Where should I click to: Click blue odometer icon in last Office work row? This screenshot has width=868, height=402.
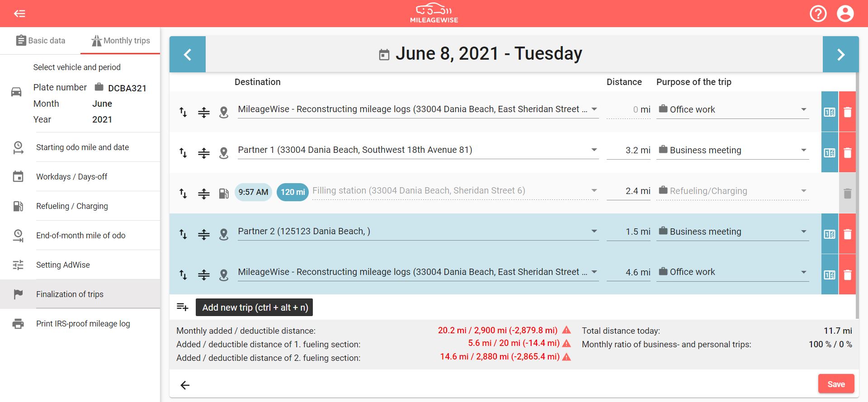pyautogui.click(x=830, y=274)
